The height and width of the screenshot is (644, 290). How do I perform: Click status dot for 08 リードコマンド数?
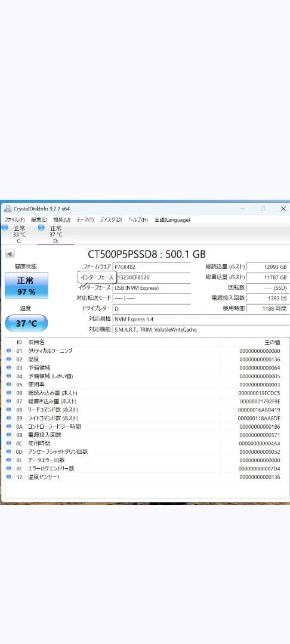[9, 410]
